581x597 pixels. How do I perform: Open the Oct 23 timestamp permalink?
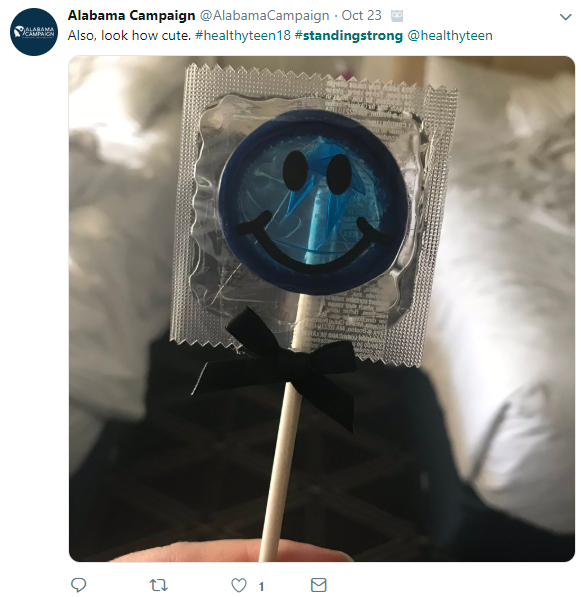coord(361,16)
